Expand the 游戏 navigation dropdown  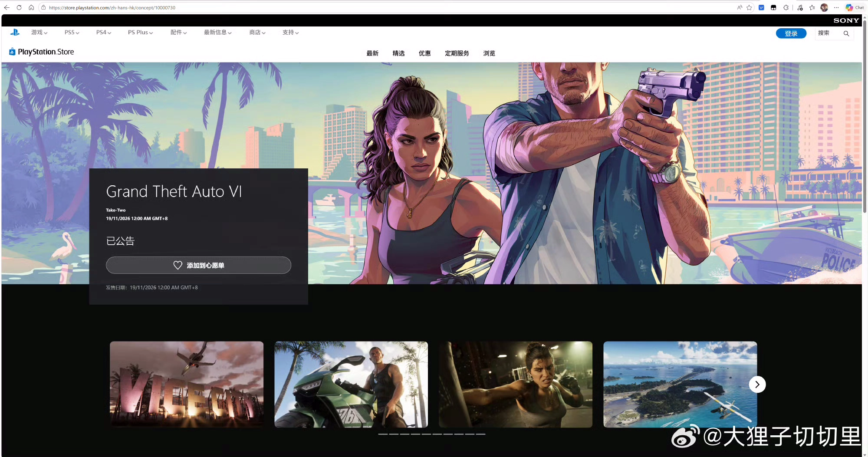pyautogui.click(x=39, y=33)
